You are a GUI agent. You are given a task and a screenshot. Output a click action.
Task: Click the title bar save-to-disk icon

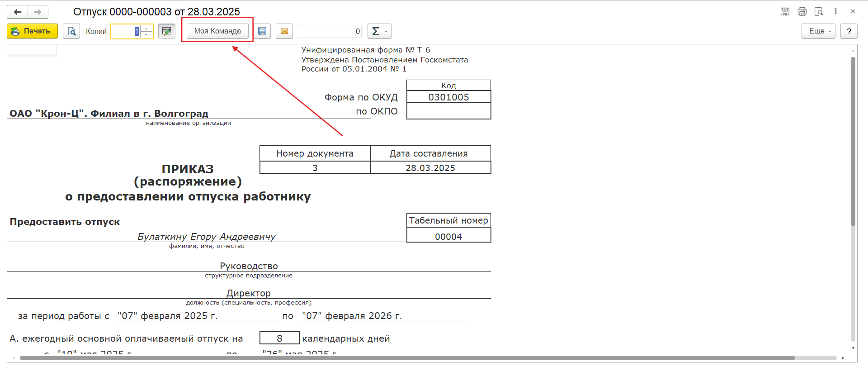(785, 12)
